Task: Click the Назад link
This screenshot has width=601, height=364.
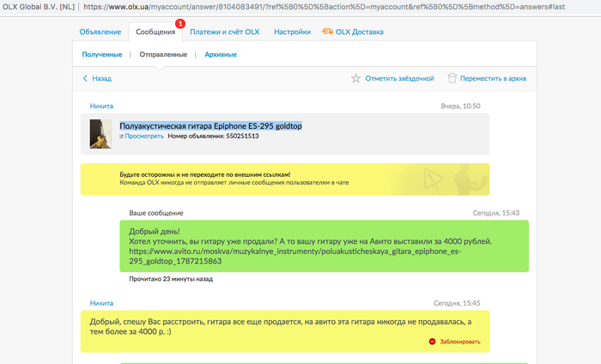Action: [101, 78]
